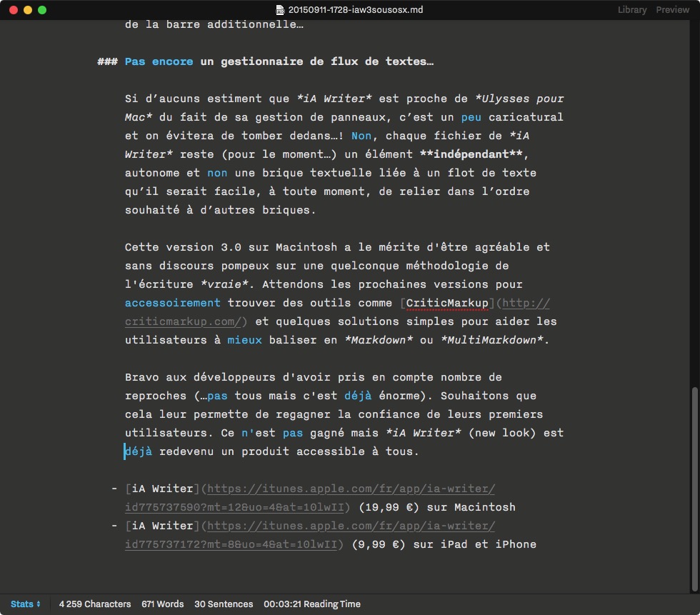Click the '4 259 Characters' stat
The image size is (700, 615).
click(95, 604)
